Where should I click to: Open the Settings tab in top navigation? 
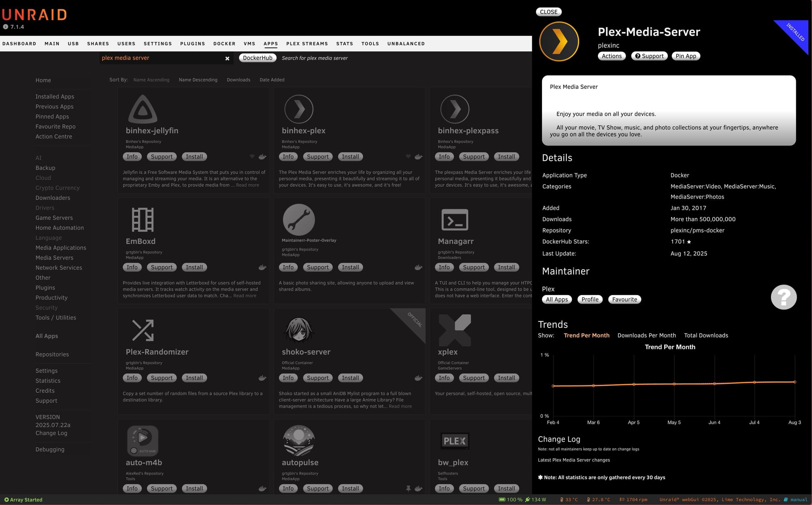coord(158,44)
